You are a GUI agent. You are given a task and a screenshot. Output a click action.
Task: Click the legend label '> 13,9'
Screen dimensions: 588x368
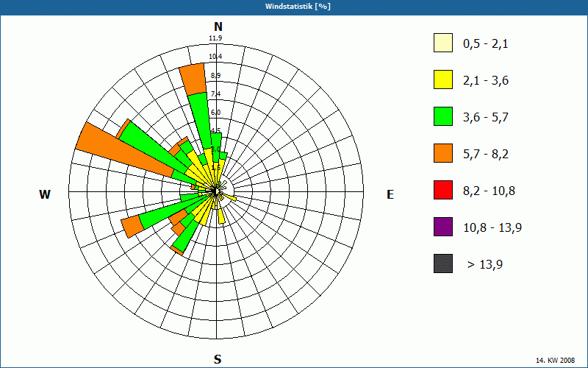[485, 265]
